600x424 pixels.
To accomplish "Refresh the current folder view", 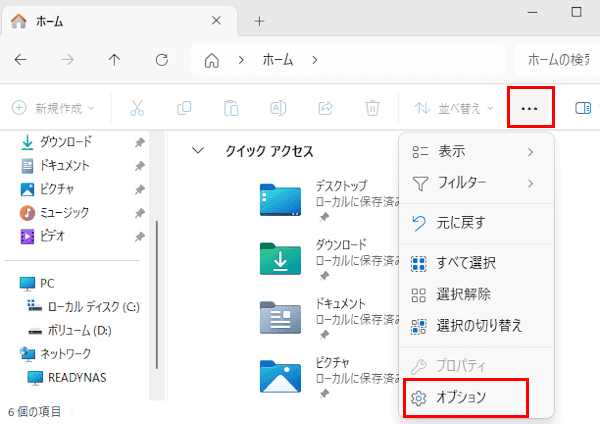I will tap(161, 60).
